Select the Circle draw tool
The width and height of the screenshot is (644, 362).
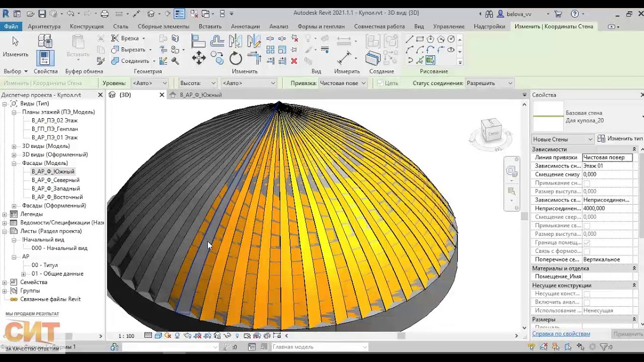click(x=451, y=39)
